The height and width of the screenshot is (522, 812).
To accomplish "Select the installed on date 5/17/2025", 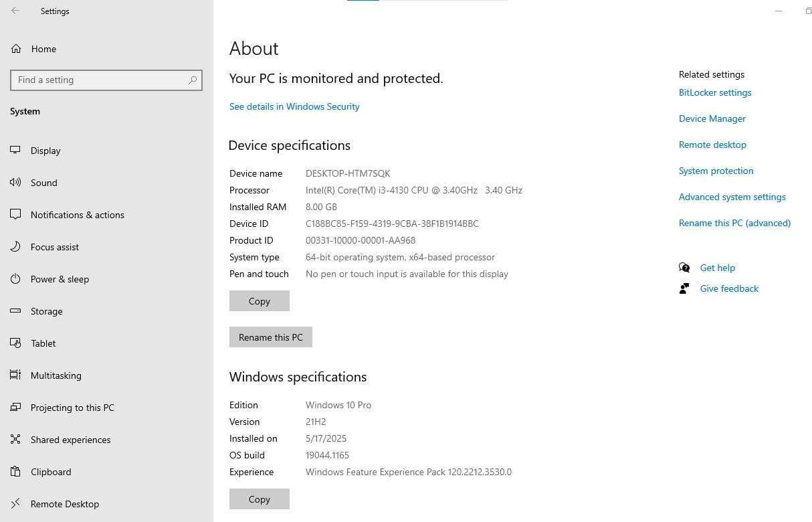I will pos(326,438).
